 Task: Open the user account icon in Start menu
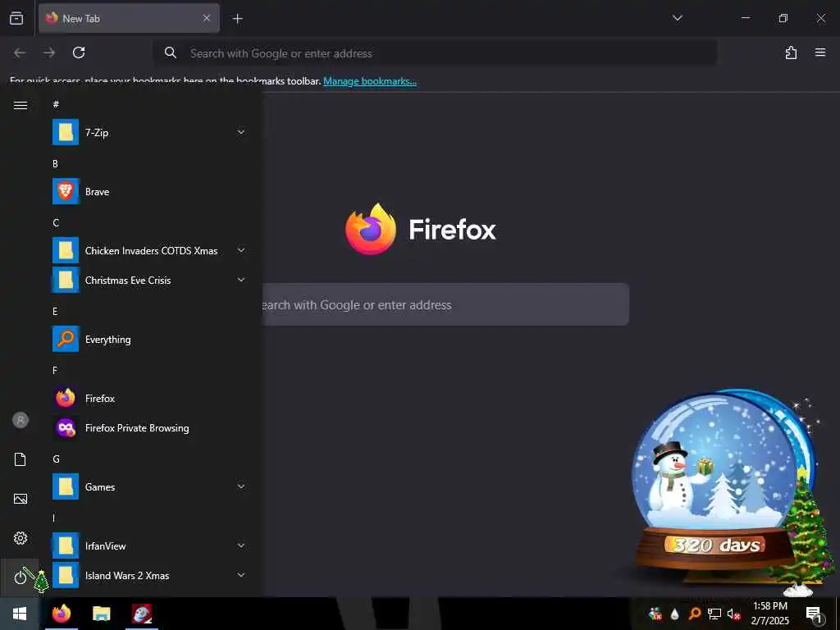point(21,420)
